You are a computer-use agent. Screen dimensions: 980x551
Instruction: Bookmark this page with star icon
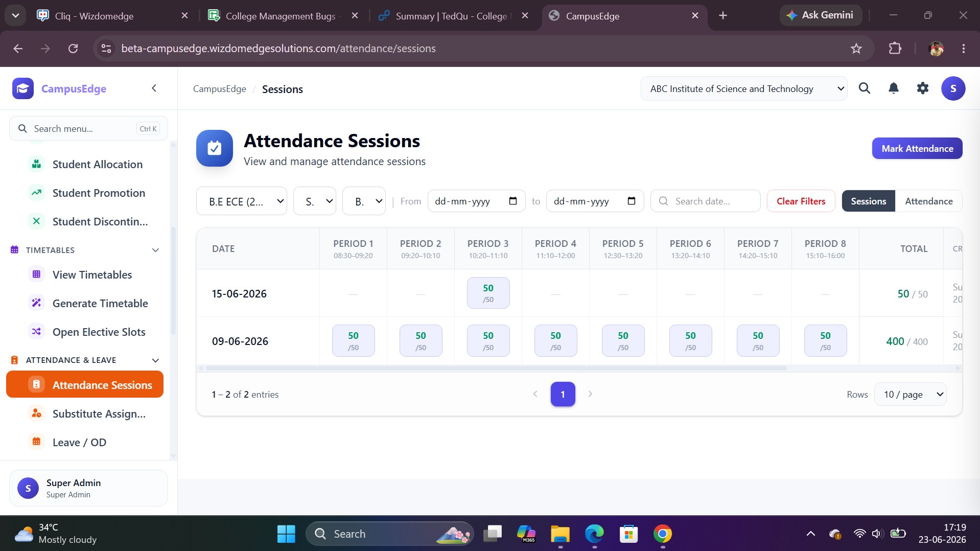856,49
